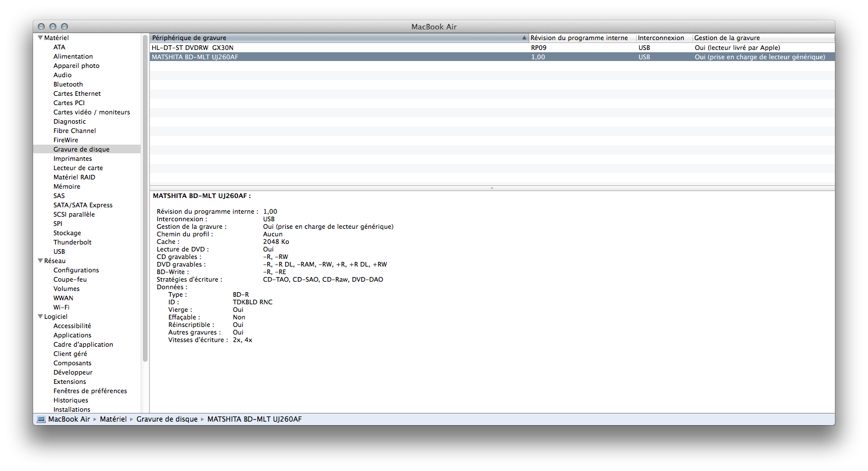Open Configurations under Réseau
This screenshot has height=471, width=868.
(76, 270)
